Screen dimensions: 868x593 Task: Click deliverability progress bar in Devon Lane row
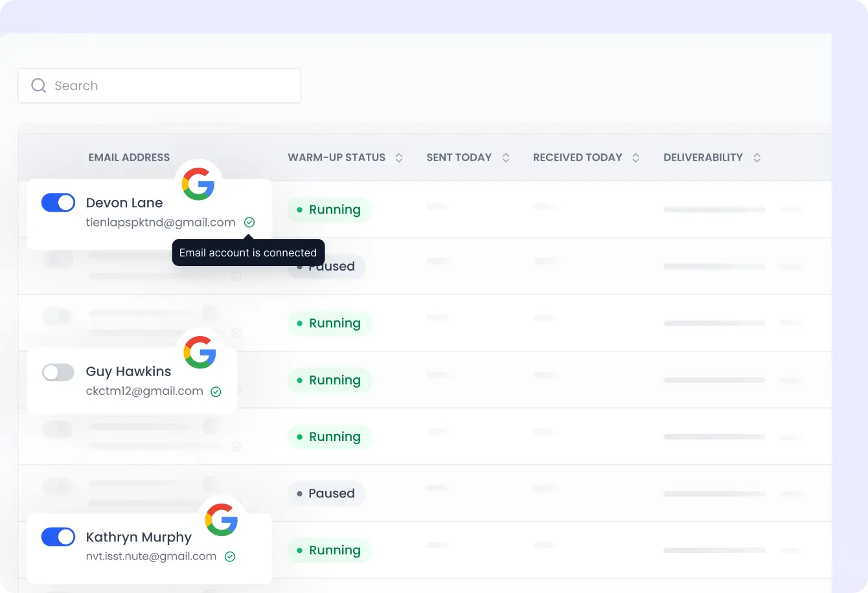(714, 210)
